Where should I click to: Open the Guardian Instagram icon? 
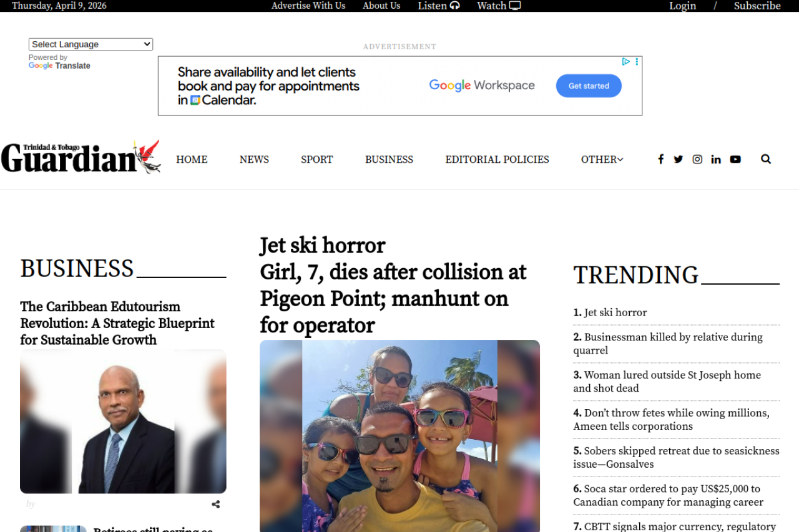click(697, 159)
